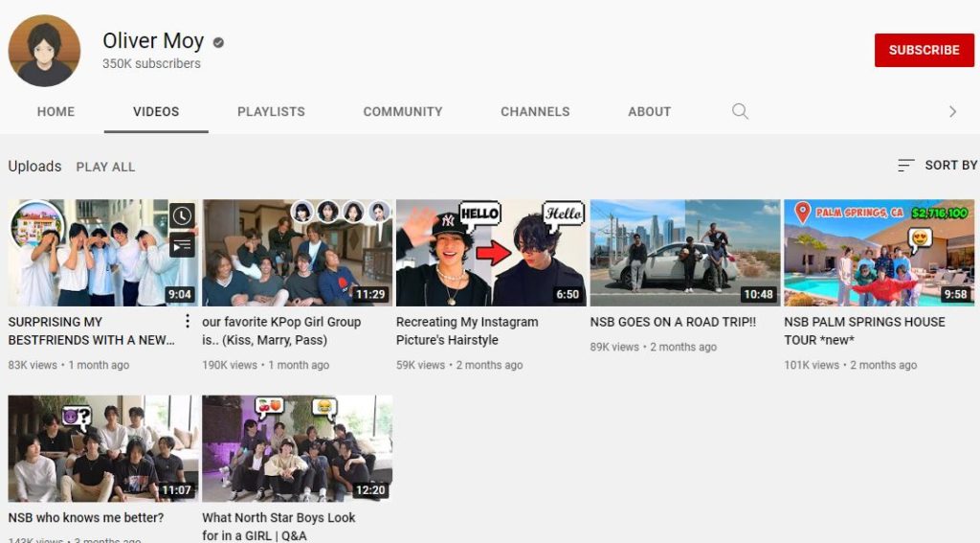The width and height of the screenshot is (980, 543).
Task: Click title 'our favorite KPop Girl Group is..'
Action: (281, 331)
